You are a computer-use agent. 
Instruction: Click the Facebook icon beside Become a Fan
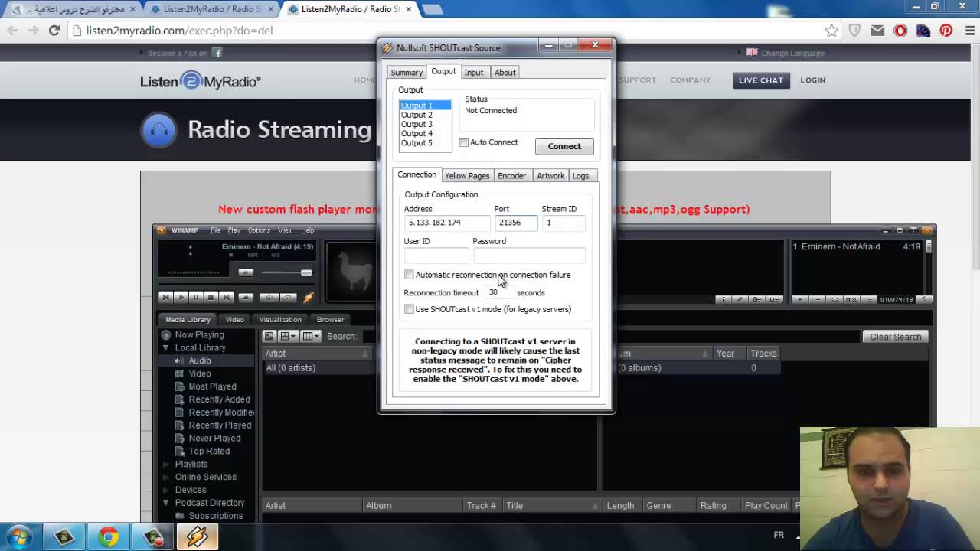pos(217,53)
